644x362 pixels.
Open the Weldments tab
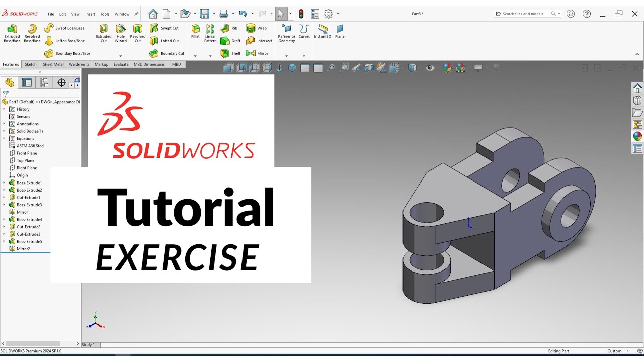coord(79,64)
